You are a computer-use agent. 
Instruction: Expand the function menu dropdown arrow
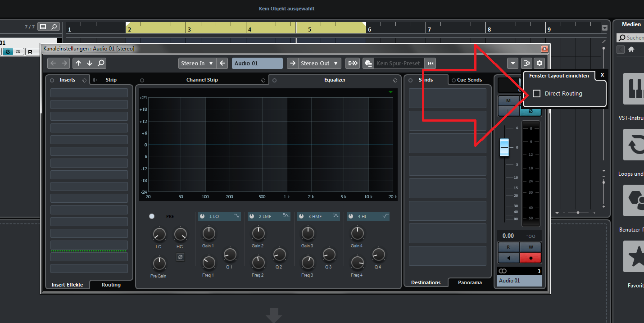[x=512, y=64]
